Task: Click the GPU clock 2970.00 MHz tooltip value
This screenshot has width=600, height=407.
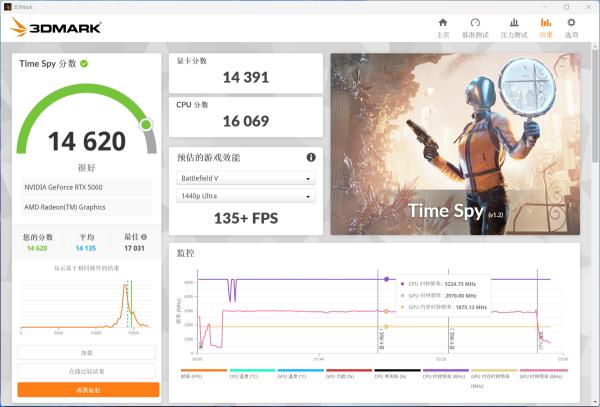Action: tap(461, 296)
